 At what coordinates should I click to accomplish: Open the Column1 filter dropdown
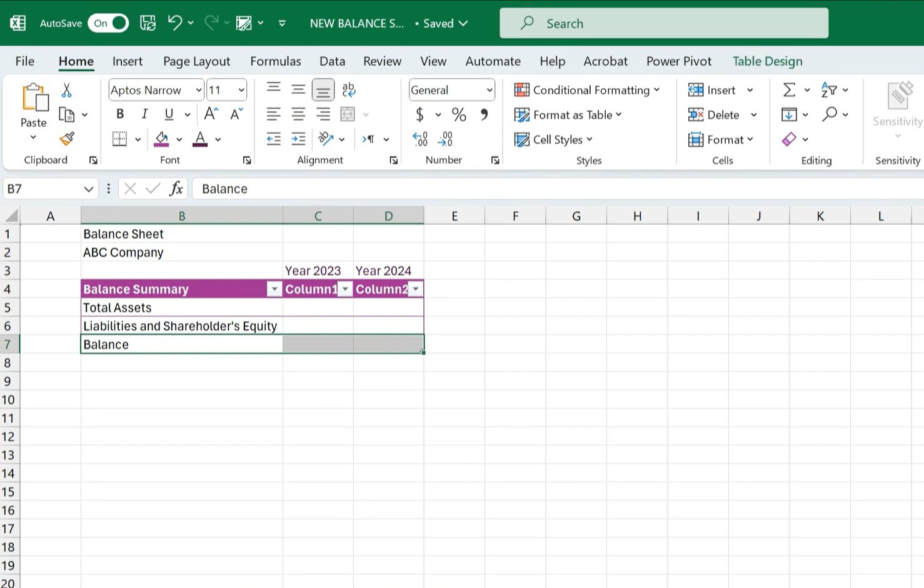coord(345,289)
